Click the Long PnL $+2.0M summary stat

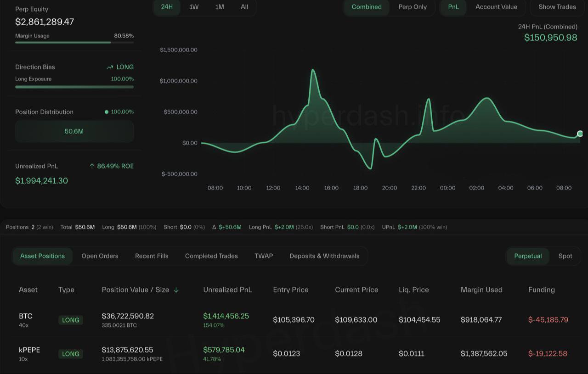click(x=281, y=227)
